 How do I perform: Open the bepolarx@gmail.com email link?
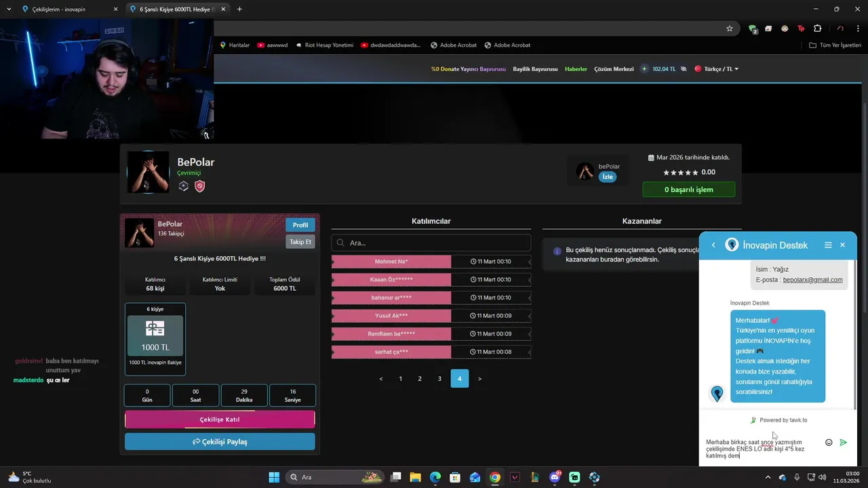coord(812,280)
